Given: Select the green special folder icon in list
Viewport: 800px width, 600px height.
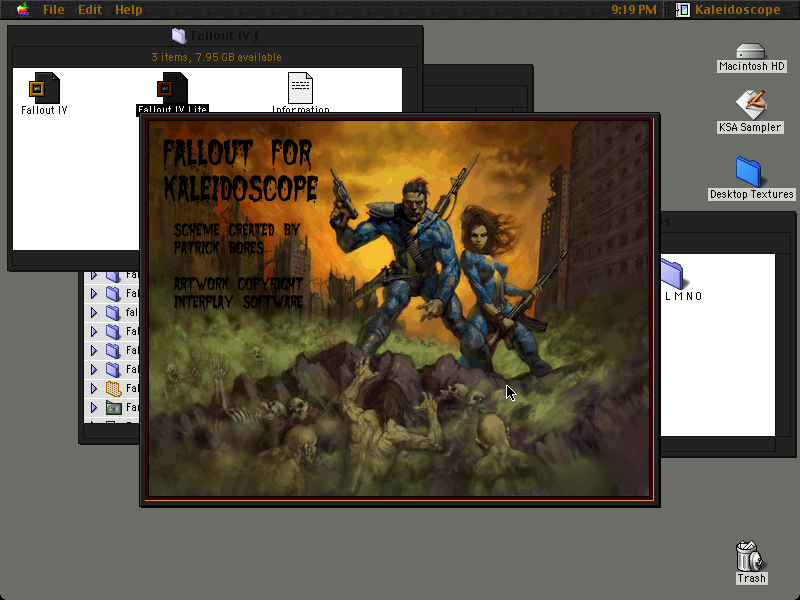Looking at the screenshot, I should [x=113, y=408].
